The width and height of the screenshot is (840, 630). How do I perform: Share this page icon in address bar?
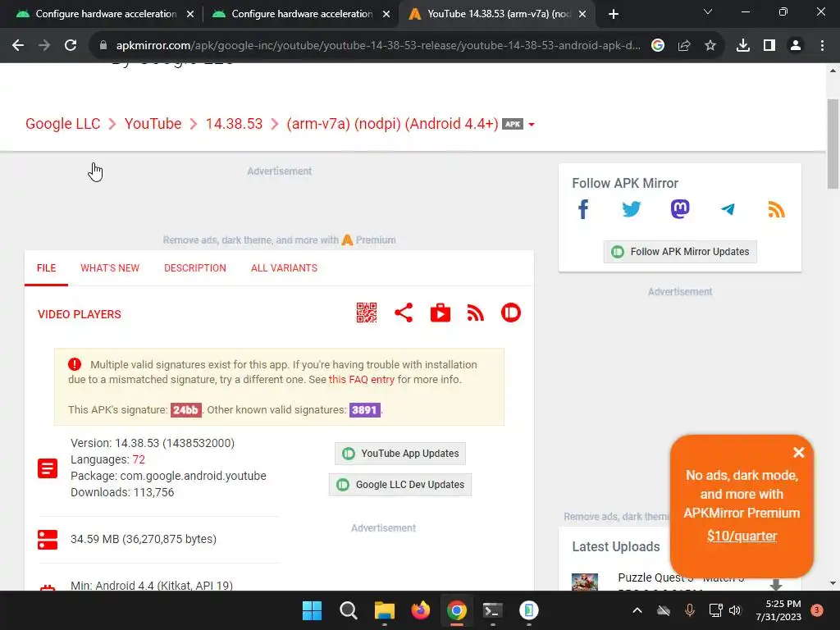pos(684,46)
